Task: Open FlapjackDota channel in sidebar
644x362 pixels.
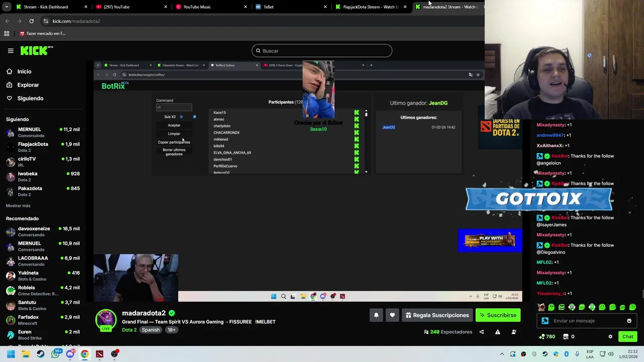Action: coord(43,147)
